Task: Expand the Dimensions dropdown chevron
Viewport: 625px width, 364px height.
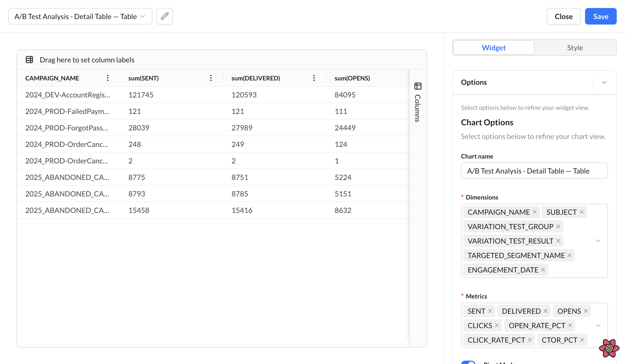Action: click(x=598, y=241)
